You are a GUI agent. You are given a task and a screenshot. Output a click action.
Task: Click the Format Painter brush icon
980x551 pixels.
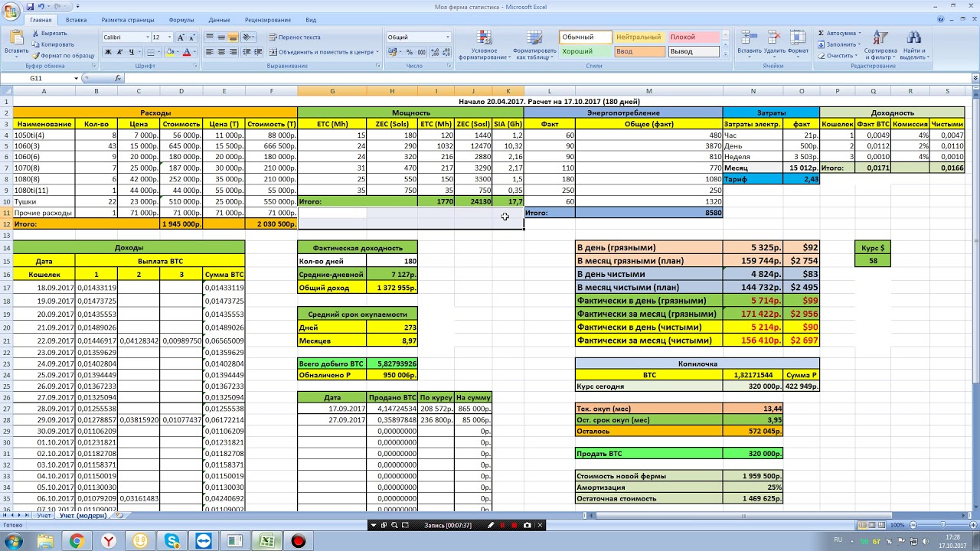point(35,56)
